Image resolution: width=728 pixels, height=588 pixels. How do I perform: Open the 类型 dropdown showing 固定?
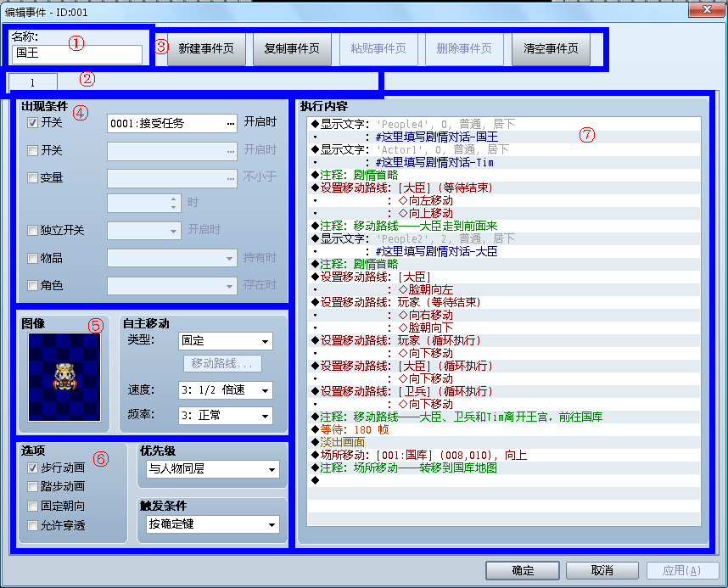226,341
